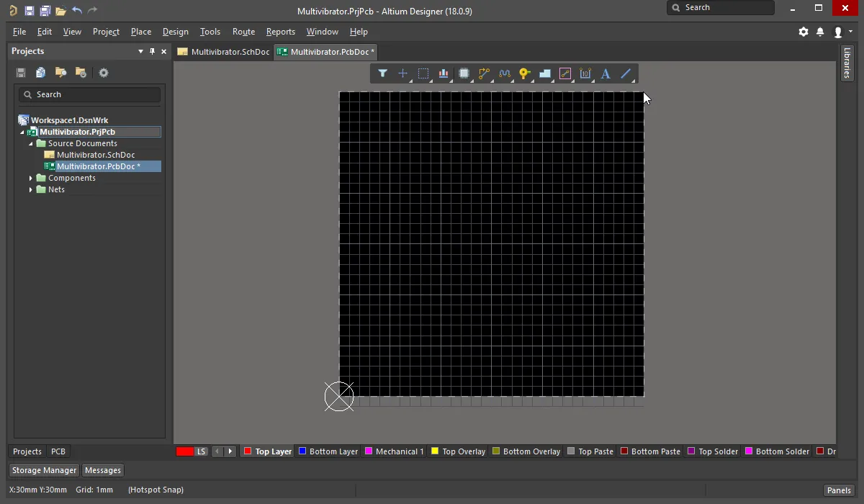Click the red current layer color swatch
The image size is (864, 504).
tap(185, 451)
